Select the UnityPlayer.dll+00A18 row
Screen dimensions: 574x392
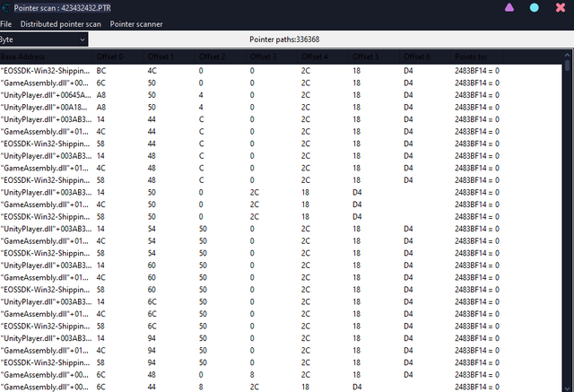(281, 108)
